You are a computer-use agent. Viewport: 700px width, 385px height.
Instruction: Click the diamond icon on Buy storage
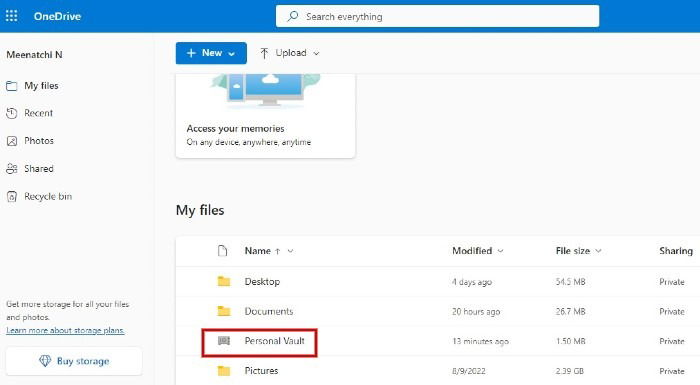(45, 361)
